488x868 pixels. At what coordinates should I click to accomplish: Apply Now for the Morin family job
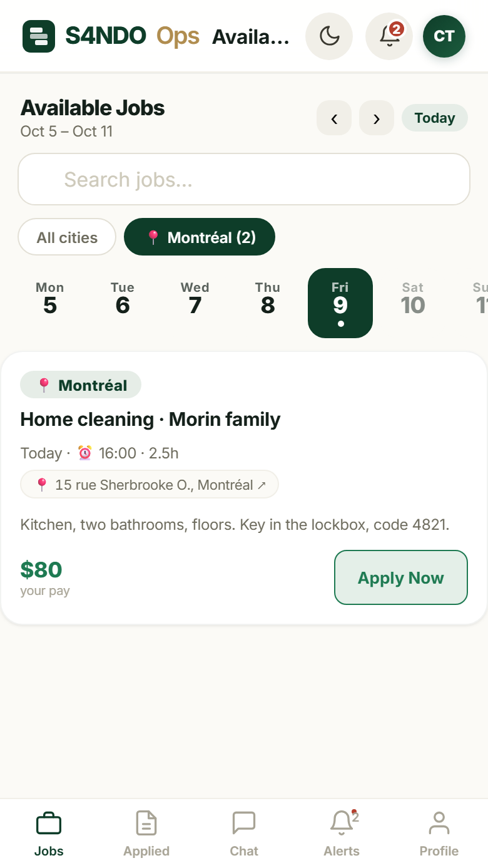point(401,577)
